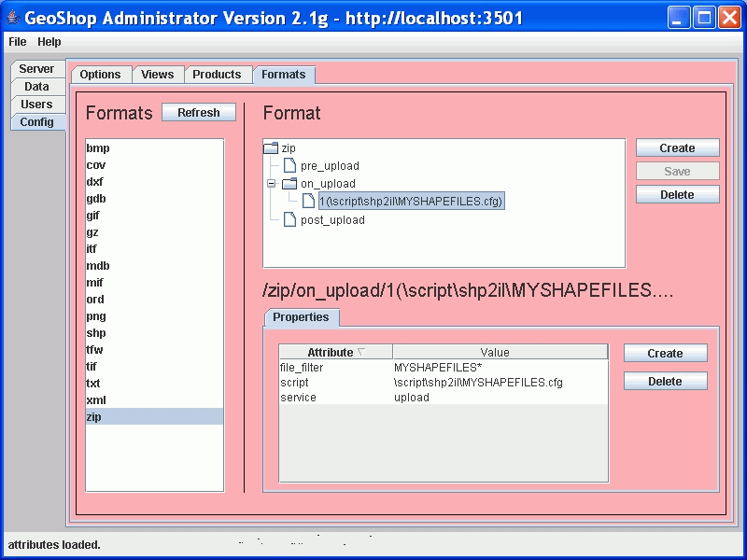Click Create button beside the Properties table
This screenshot has height=560, width=747.
point(665,354)
